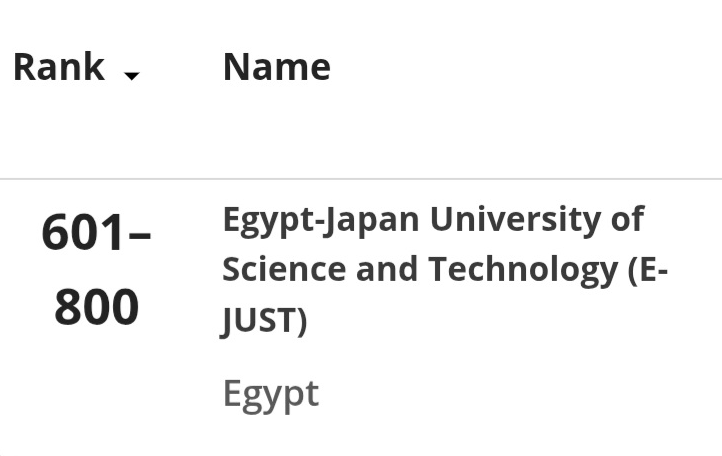Image resolution: width=722 pixels, height=456 pixels.
Task: Click the divider below the column headers
Action: pyautogui.click(x=361, y=179)
